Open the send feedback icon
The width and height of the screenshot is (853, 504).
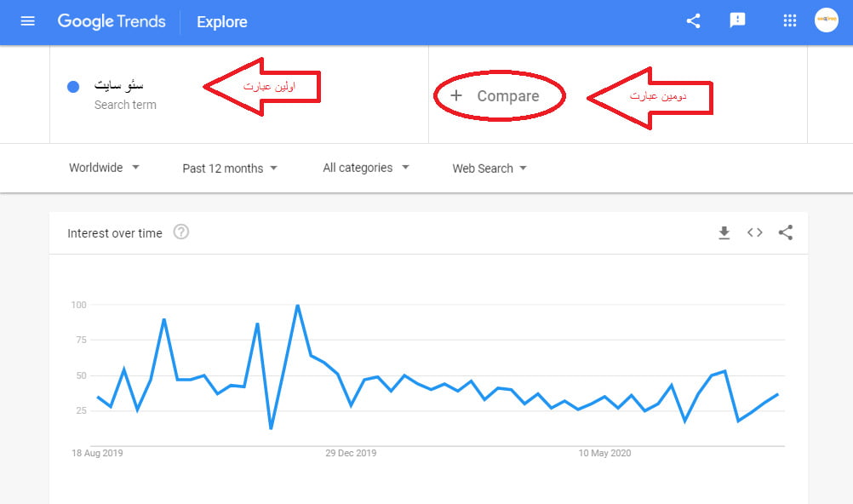coord(737,20)
